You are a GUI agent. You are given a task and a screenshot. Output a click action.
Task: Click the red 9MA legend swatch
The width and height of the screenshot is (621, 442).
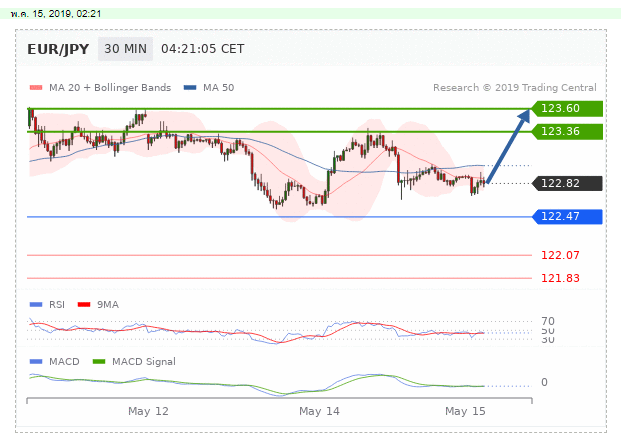tap(84, 305)
